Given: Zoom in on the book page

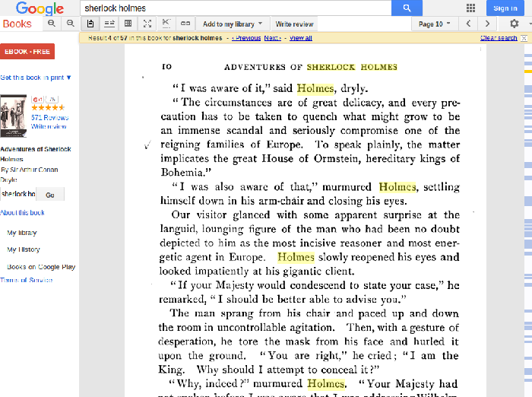Looking at the screenshot, I should click(52, 24).
